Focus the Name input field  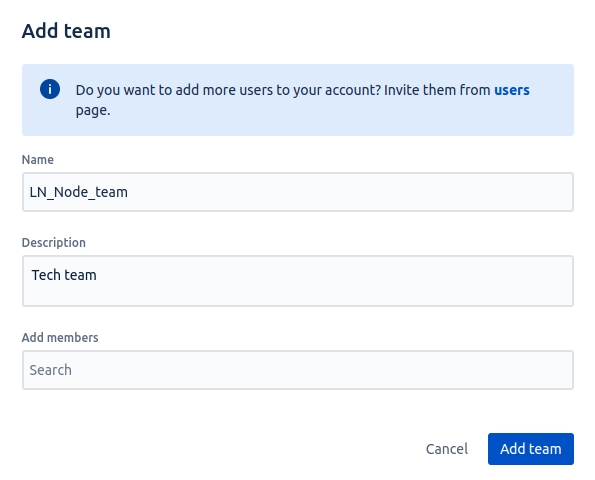(x=298, y=192)
